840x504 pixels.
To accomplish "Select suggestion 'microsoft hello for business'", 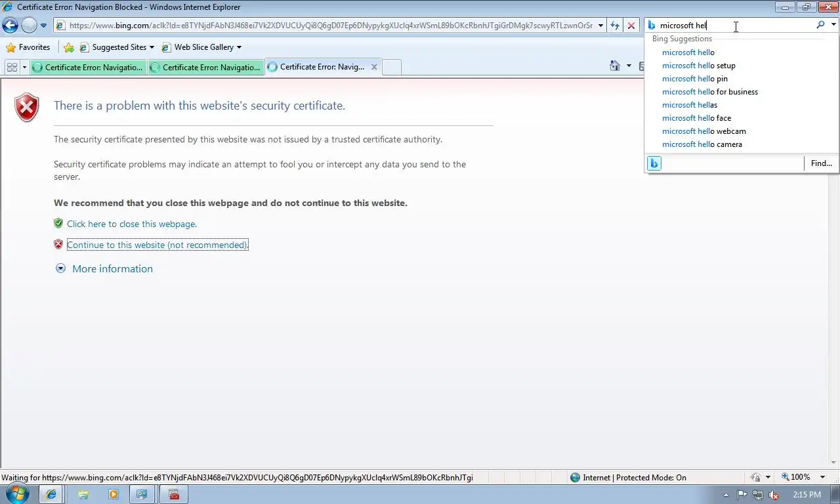I will tap(710, 92).
